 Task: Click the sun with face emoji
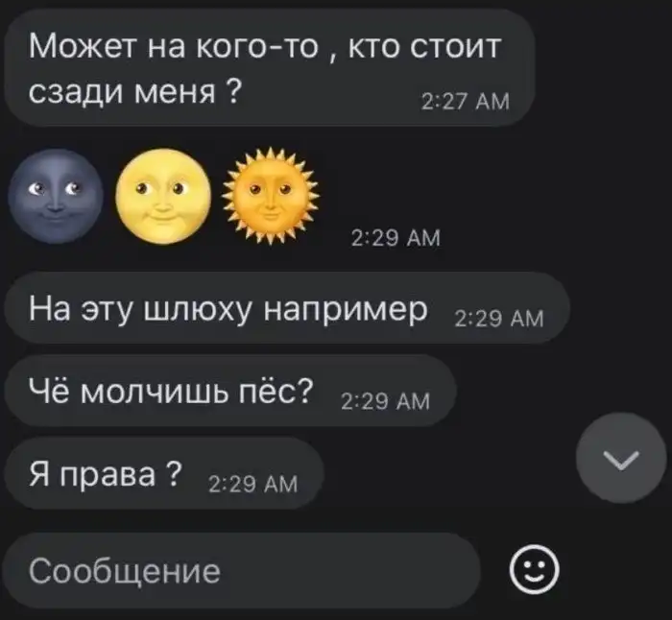[x=271, y=196]
